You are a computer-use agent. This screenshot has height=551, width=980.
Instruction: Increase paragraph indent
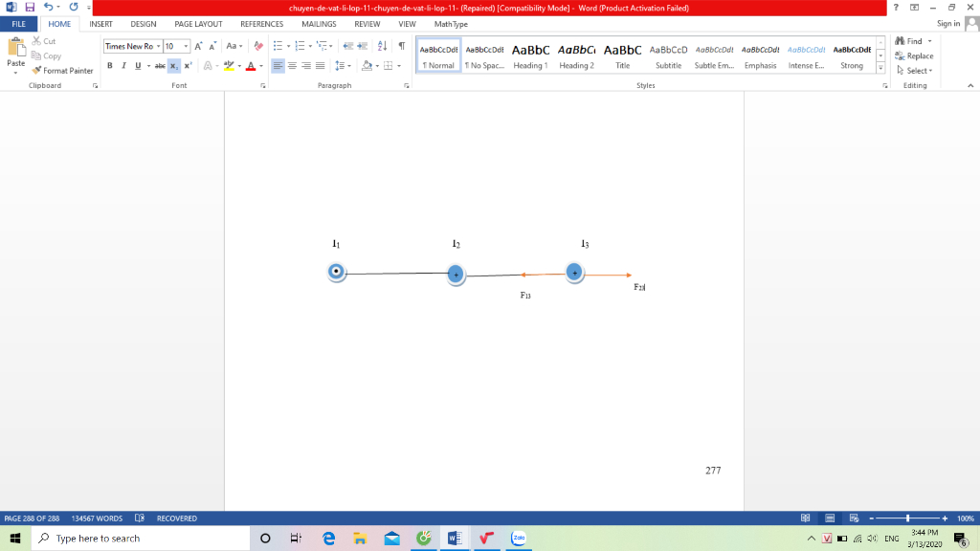pyautogui.click(x=363, y=46)
